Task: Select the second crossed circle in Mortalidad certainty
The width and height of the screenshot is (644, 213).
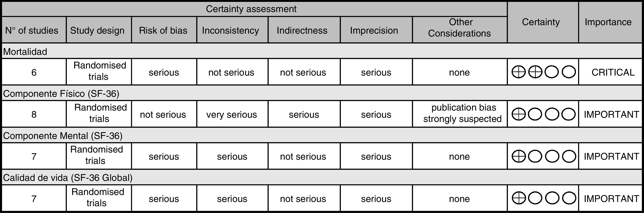Action: point(535,73)
